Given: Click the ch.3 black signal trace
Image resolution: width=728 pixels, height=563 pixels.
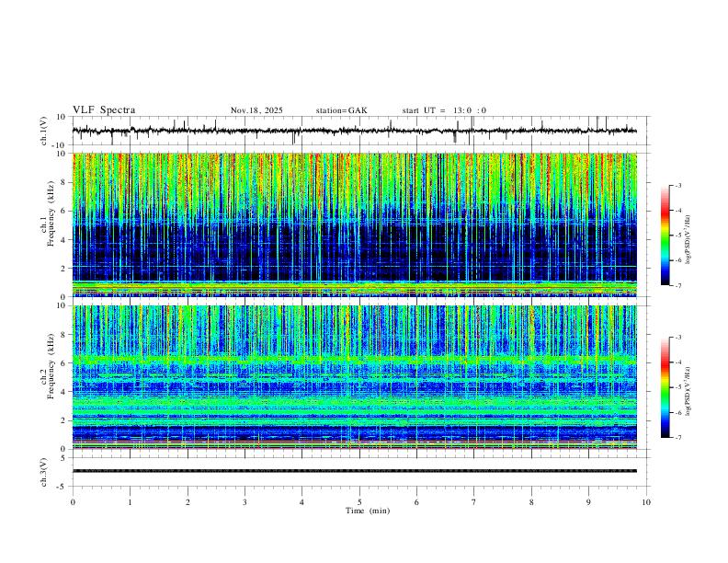Looking at the screenshot, I should [355, 471].
